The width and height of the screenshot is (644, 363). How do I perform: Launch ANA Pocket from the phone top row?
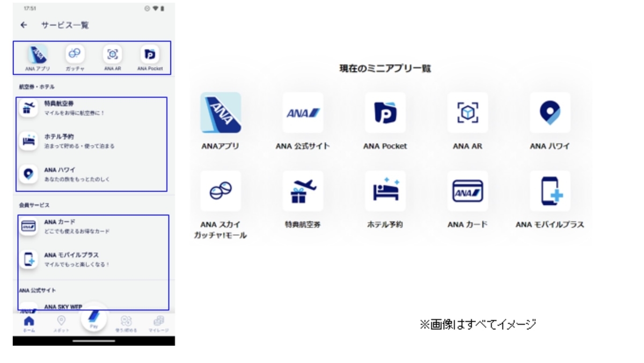(150, 54)
